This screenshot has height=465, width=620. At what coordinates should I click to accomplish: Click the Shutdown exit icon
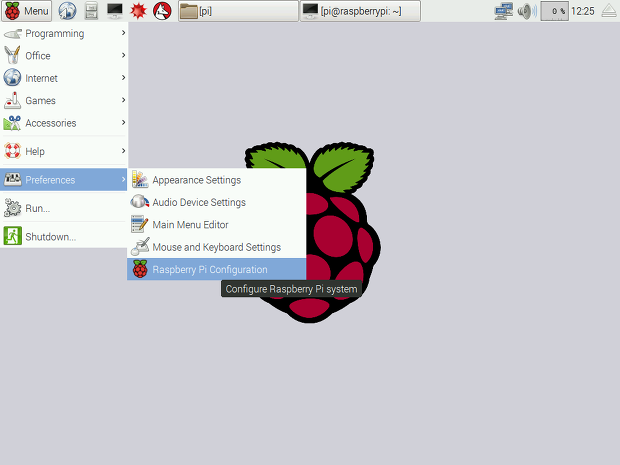coord(12,236)
